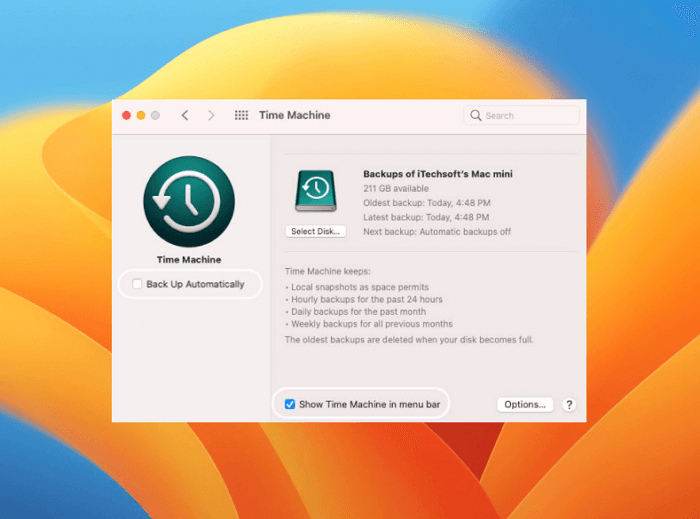
Task: Close the Time Machine window
Action: pos(126,115)
